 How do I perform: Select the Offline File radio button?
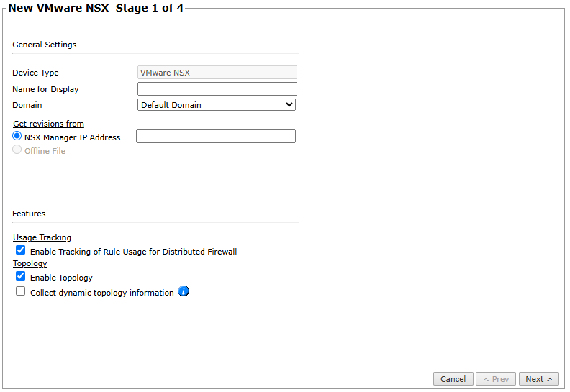[17, 150]
